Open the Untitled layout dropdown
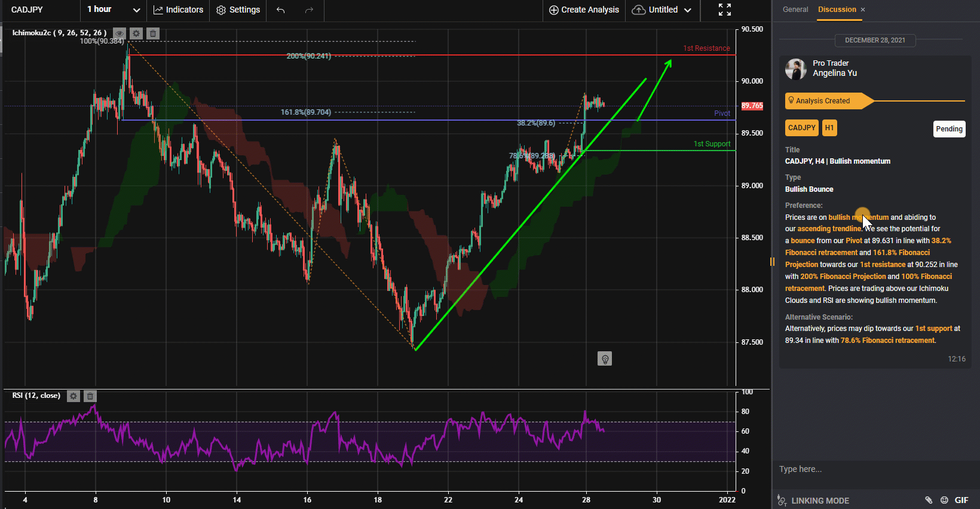The height and width of the screenshot is (509, 980). tap(661, 10)
